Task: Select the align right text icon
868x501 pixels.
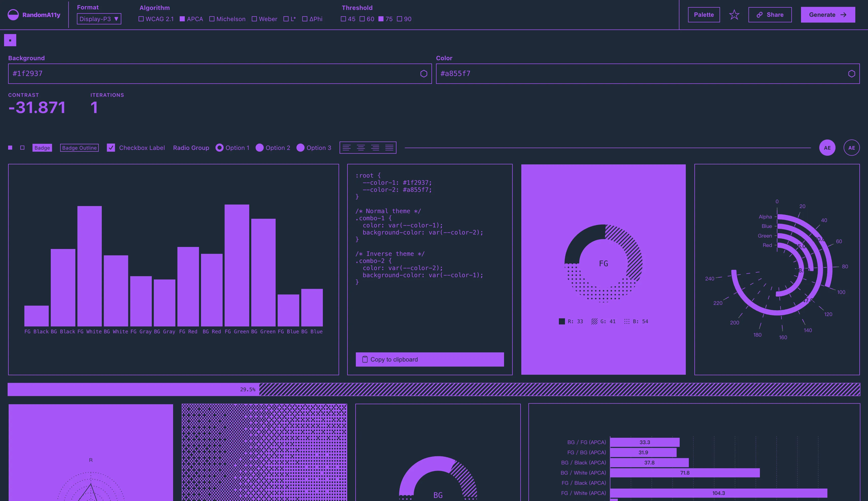Action: [x=375, y=148]
